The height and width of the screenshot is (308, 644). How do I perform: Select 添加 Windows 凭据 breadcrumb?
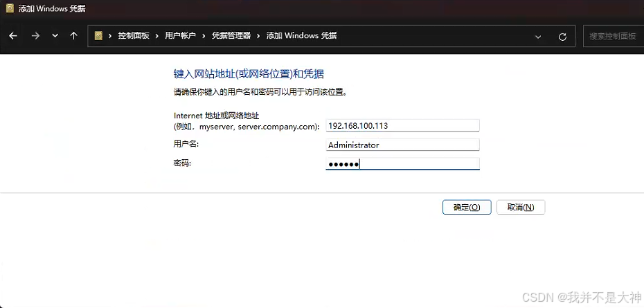(x=301, y=36)
